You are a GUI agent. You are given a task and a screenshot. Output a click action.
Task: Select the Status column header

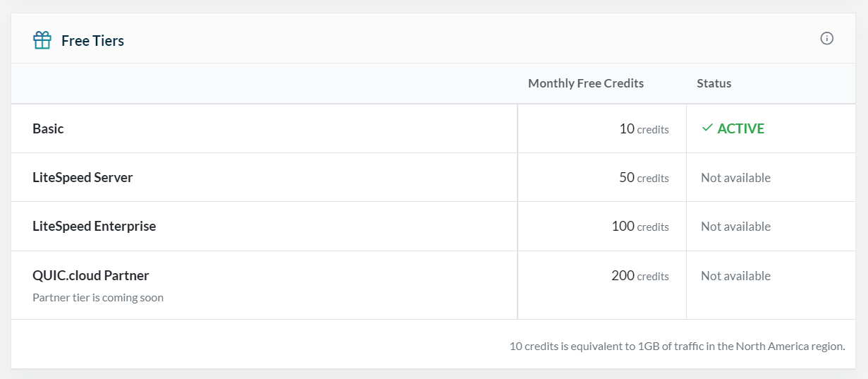point(714,83)
